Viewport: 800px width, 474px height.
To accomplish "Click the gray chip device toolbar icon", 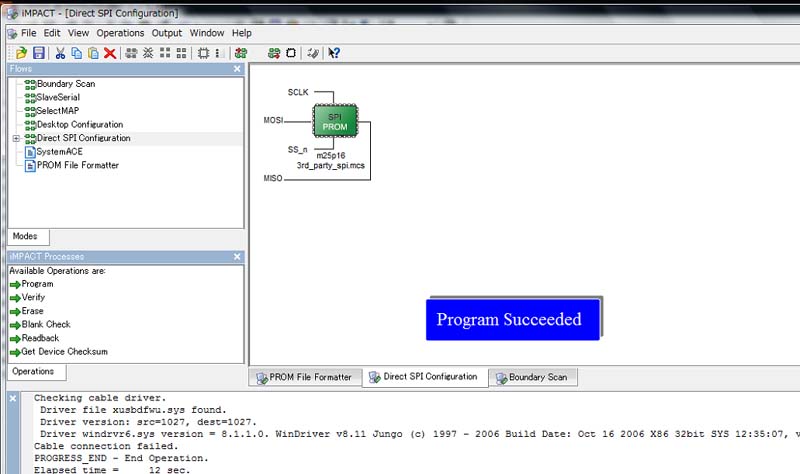I will tap(203, 53).
